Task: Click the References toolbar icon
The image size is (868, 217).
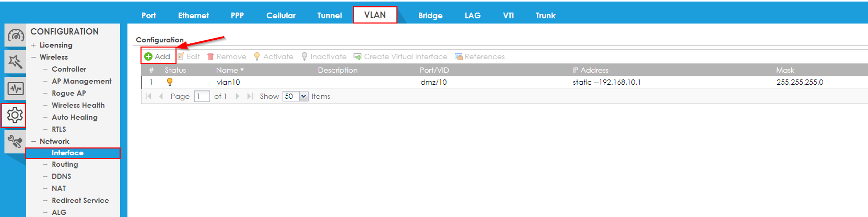Action: (459, 56)
